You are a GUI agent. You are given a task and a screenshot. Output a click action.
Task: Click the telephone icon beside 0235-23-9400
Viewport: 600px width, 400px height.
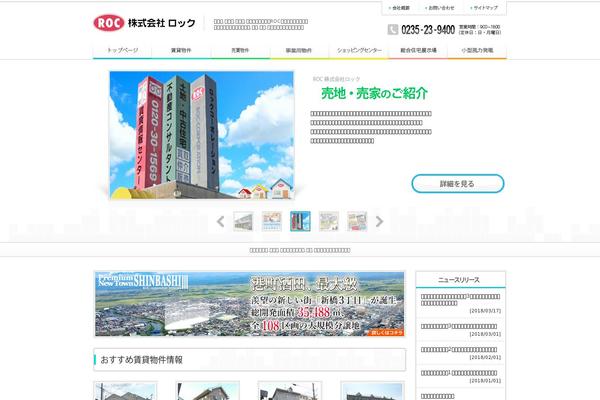coord(393,29)
